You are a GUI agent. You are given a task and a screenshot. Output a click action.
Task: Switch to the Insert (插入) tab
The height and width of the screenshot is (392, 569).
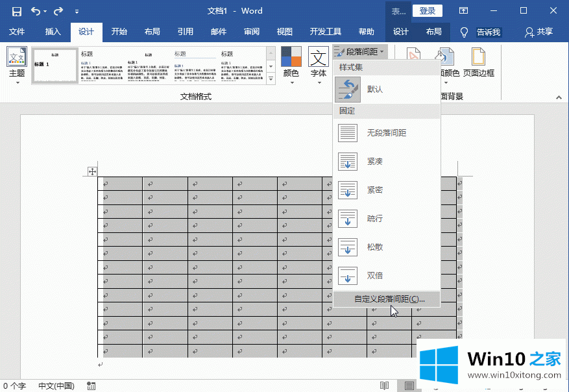coord(53,32)
